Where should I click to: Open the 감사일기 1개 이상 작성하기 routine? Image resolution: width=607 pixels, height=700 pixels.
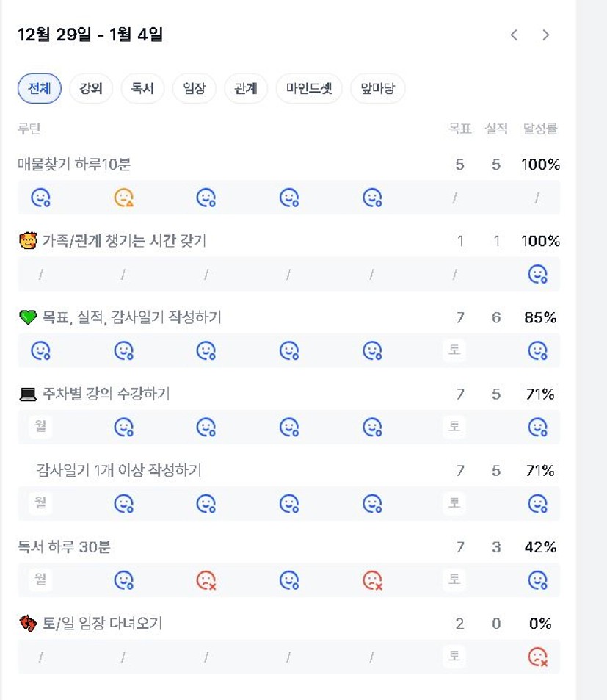(x=119, y=470)
